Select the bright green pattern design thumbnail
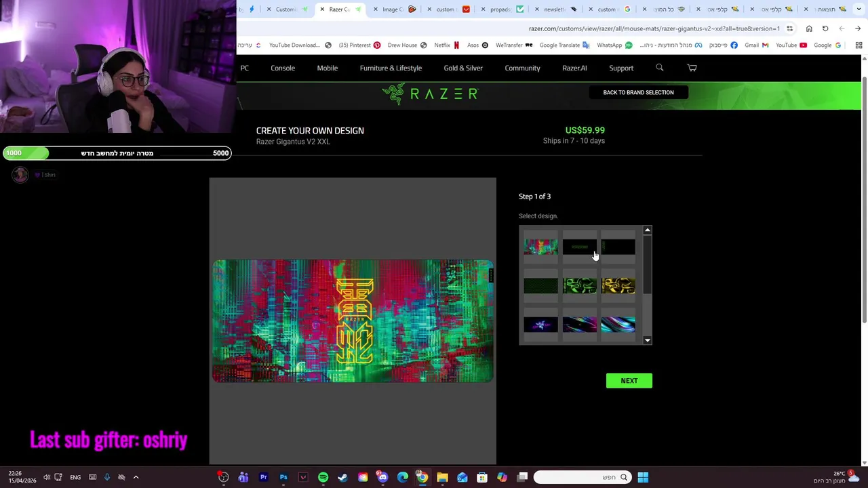The height and width of the screenshot is (488, 868). coord(579,285)
